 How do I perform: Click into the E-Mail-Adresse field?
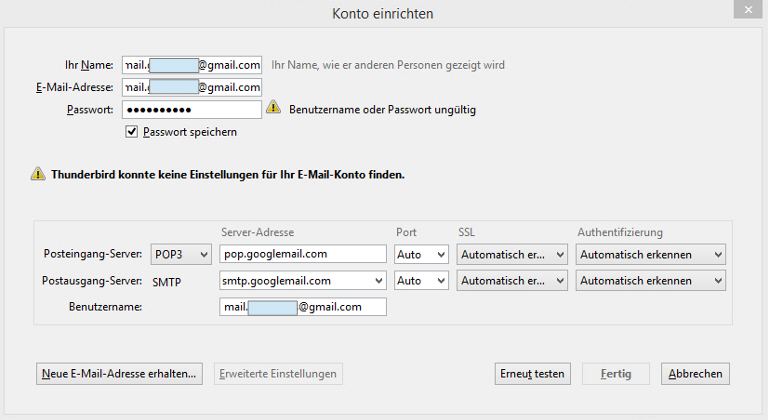tap(191, 87)
